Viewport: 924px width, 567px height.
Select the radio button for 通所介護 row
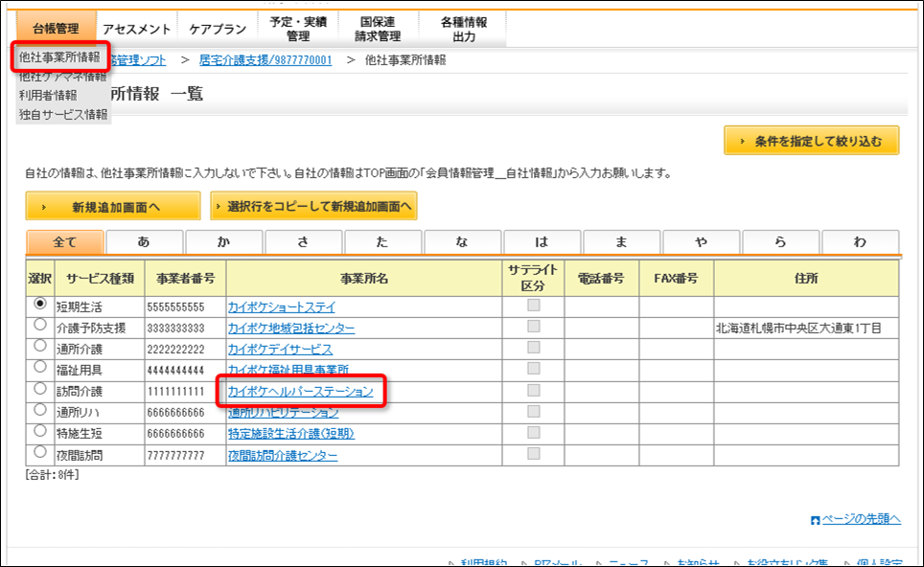click(40, 346)
